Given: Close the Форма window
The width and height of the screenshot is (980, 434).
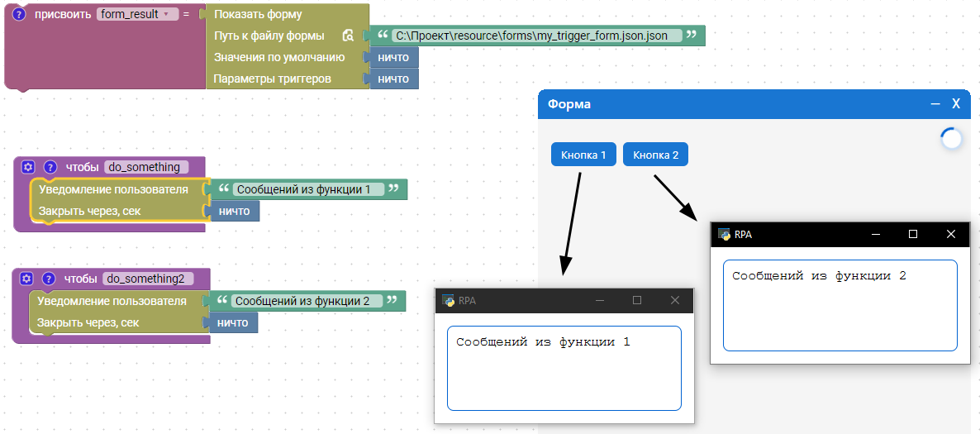Looking at the screenshot, I should pos(956,104).
